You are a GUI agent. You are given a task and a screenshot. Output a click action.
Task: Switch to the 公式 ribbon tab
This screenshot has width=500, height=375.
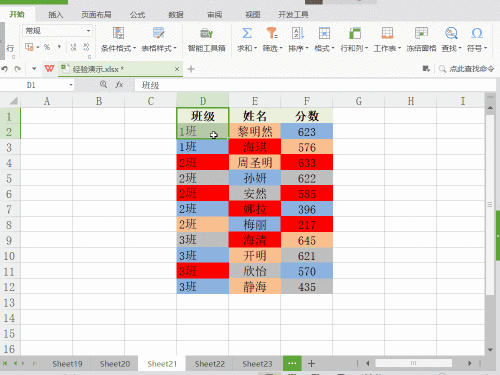(x=137, y=15)
